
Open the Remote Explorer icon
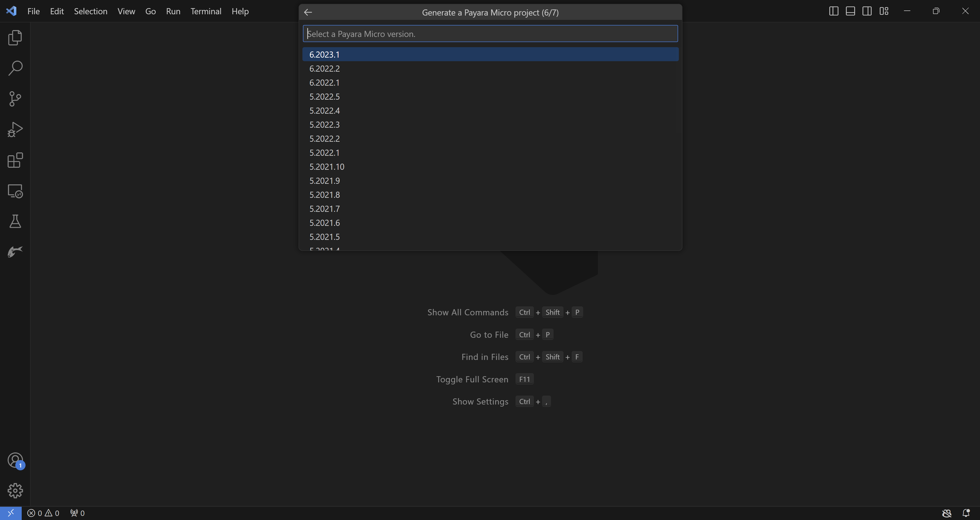point(15,191)
